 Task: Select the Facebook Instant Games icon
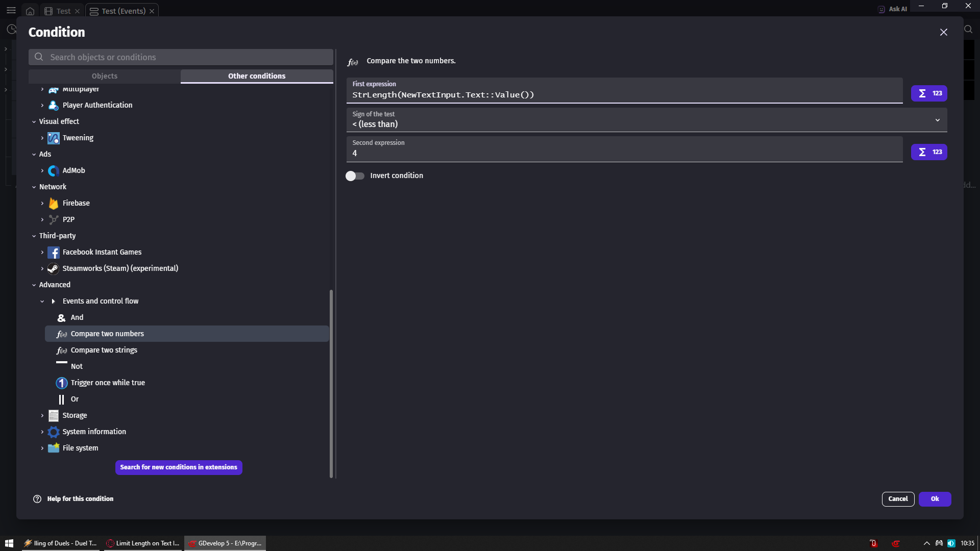(54, 252)
